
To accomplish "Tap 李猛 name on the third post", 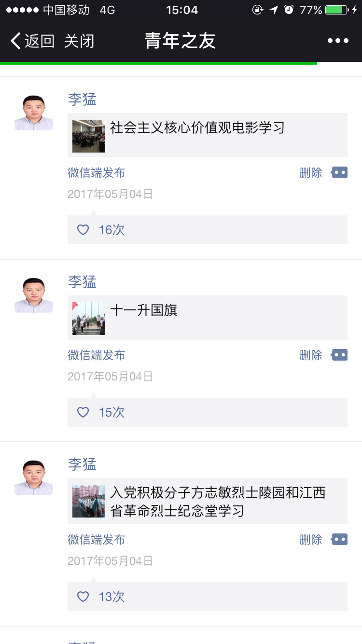I will coord(82,464).
